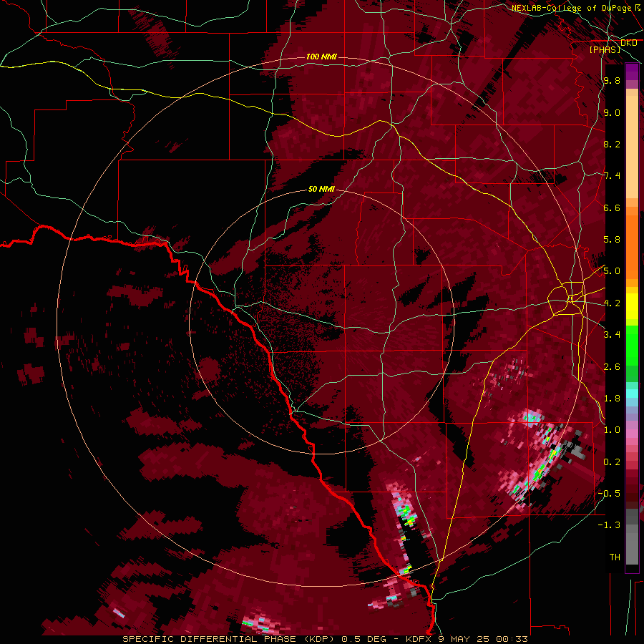This screenshot has height=644, width=644.
Task: Click the 1.0 value on the scale
Action: tap(612, 430)
